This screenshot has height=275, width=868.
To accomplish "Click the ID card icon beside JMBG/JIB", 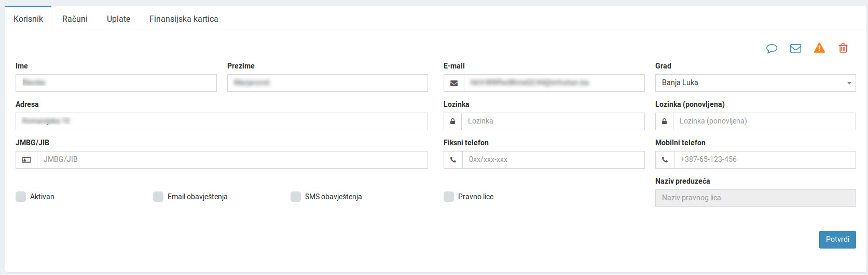I will [26, 160].
